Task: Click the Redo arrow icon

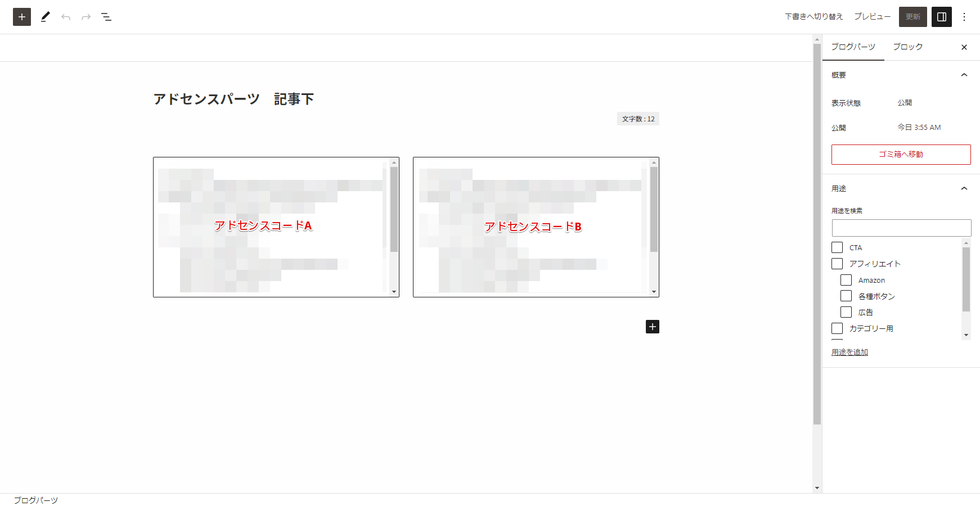Action: pos(86,17)
